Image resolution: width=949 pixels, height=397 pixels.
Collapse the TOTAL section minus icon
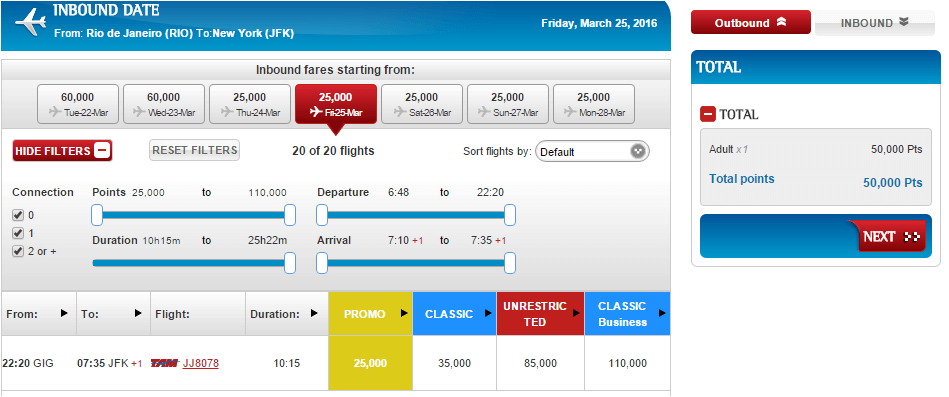pyautogui.click(x=708, y=114)
